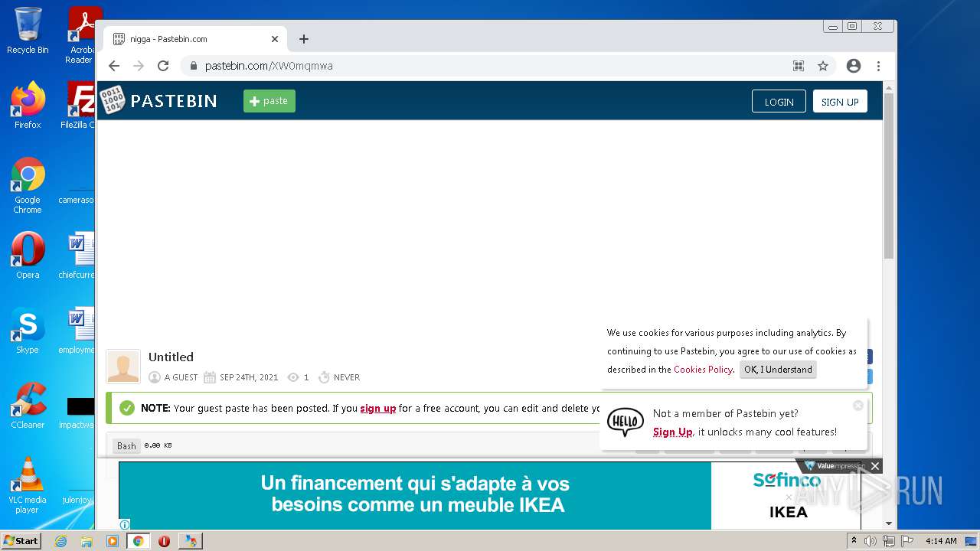This screenshot has width=980, height=551.
Task: Click the SIGN UP button
Action: pyautogui.click(x=840, y=102)
